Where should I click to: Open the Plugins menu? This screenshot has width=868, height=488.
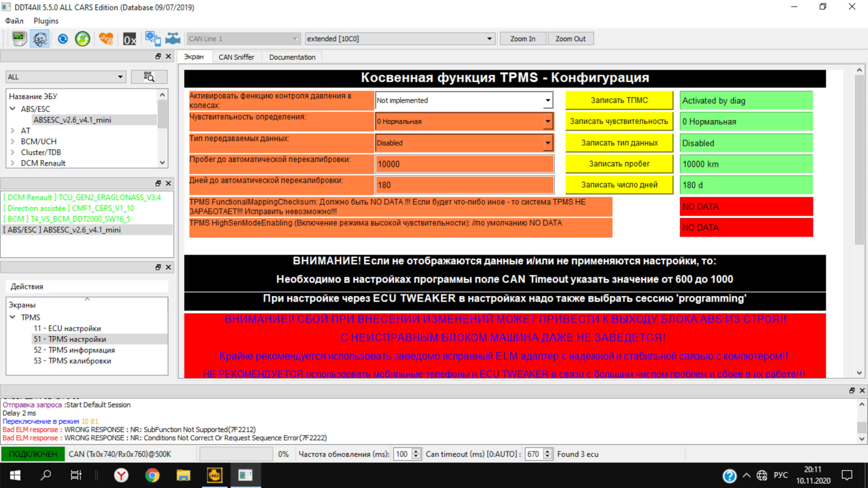[x=46, y=21]
